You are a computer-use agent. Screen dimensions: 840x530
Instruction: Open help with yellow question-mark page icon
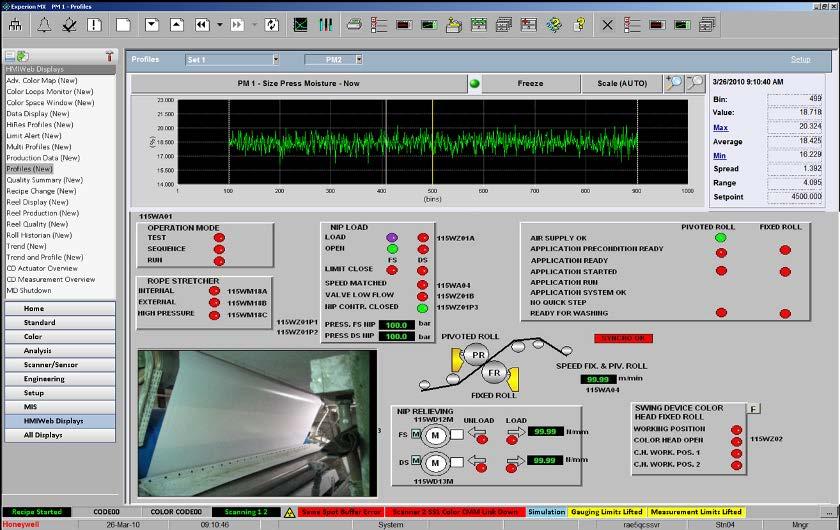coord(579,25)
